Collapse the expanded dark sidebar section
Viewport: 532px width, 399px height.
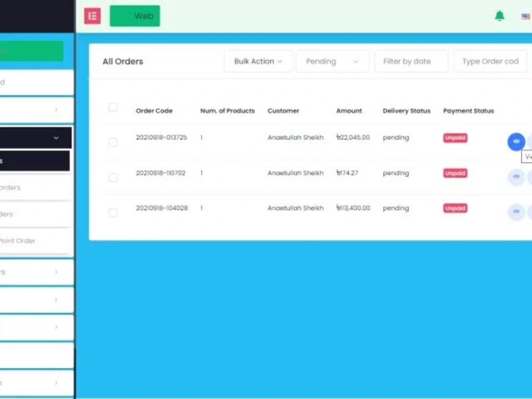click(x=56, y=138)
